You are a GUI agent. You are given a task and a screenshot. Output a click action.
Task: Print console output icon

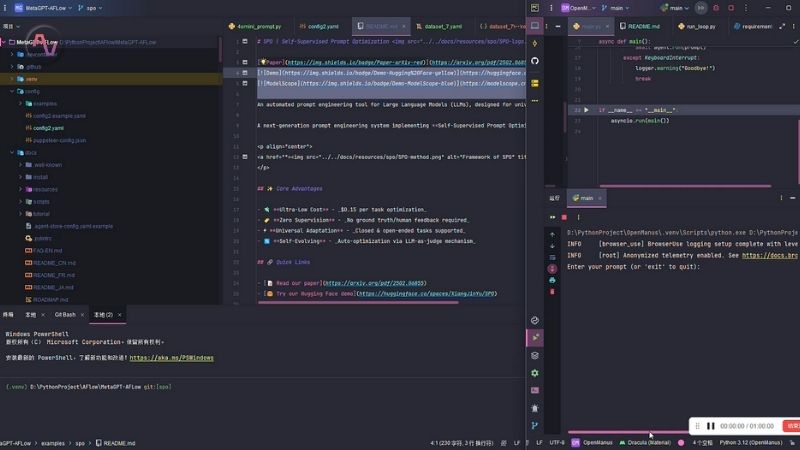552,280
